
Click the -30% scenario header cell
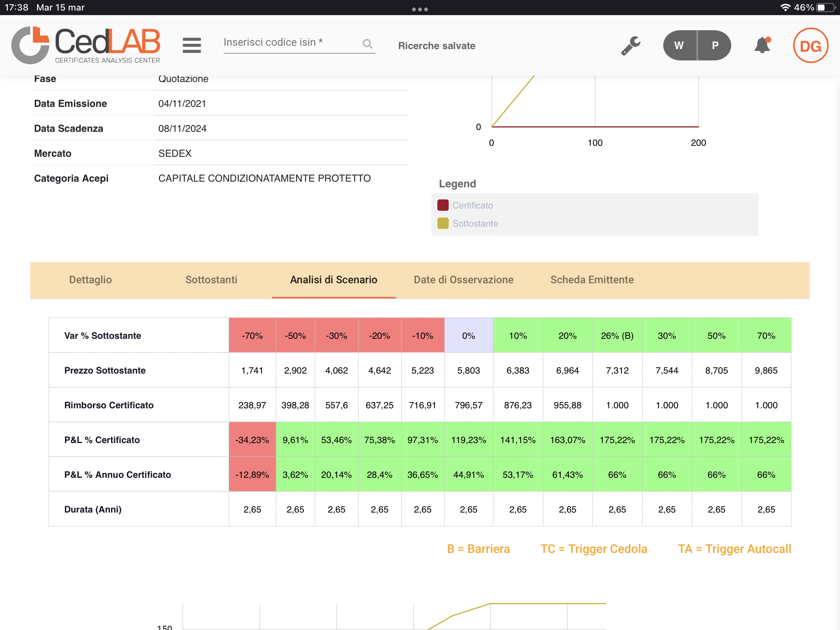coord(337,336)
